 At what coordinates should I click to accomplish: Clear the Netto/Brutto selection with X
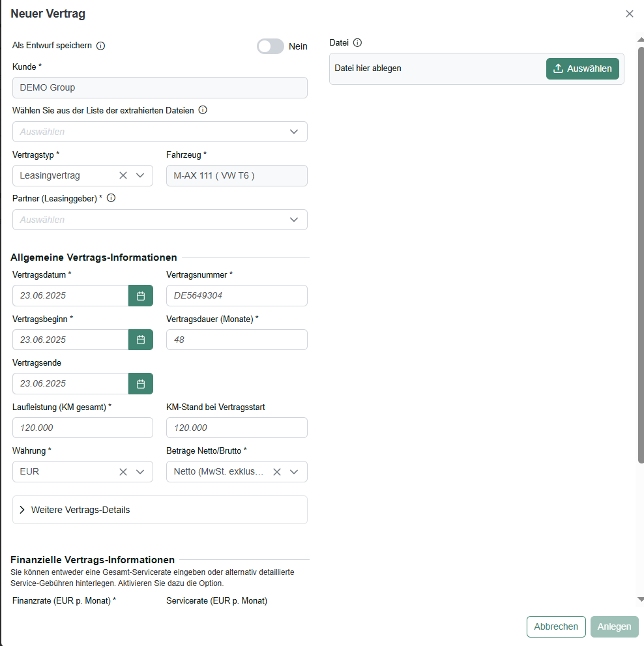tap(277, 472)
